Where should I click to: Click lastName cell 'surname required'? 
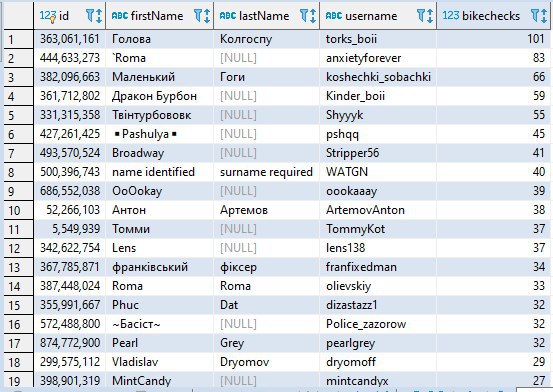266,172
